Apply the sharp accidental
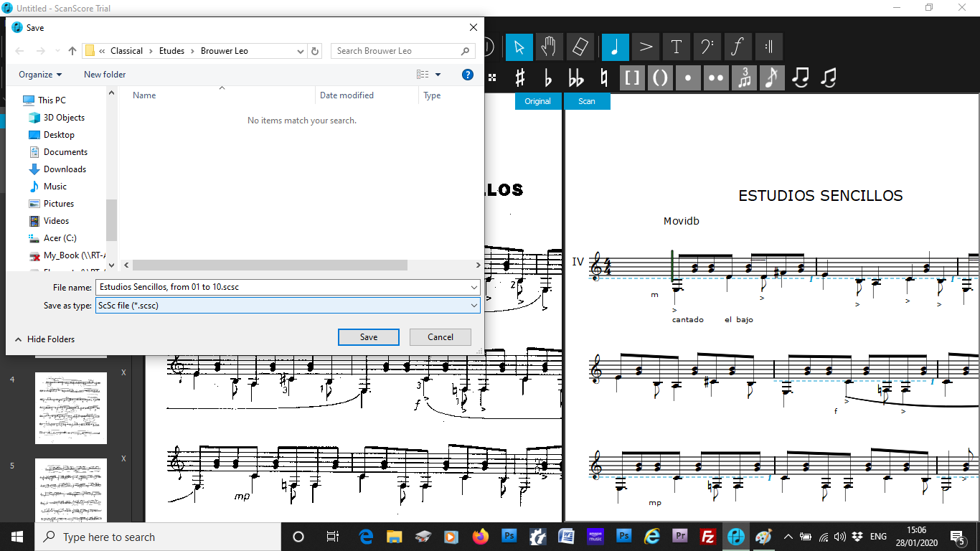 point(520,77)
